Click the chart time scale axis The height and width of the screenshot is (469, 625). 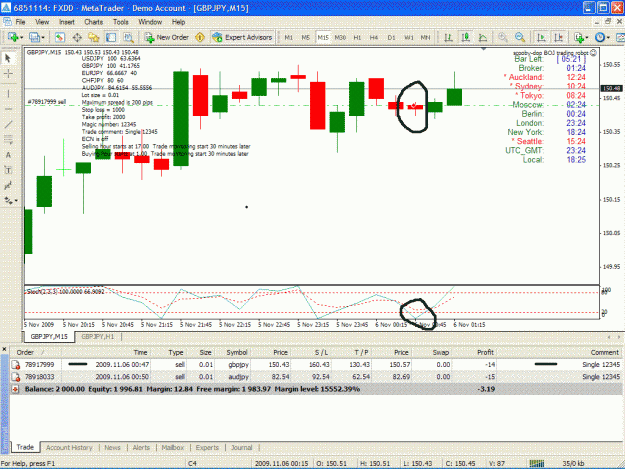point(312,325)
